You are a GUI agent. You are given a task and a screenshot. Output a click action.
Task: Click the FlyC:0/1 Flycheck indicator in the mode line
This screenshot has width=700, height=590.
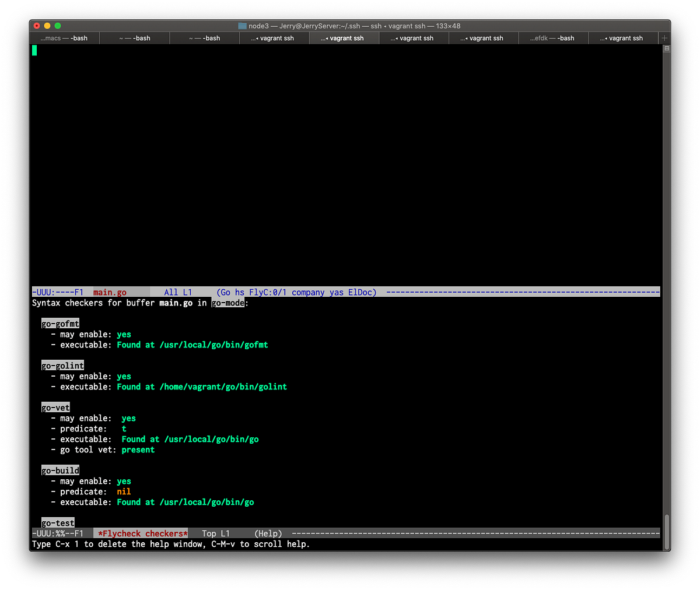tap(268, 292)
